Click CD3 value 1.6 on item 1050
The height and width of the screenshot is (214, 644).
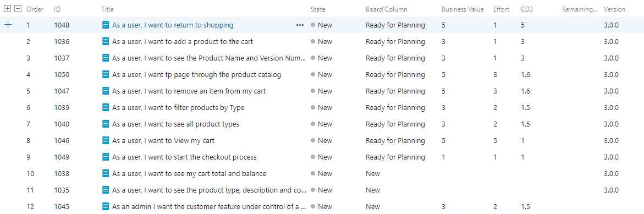[x=525, y=74]
